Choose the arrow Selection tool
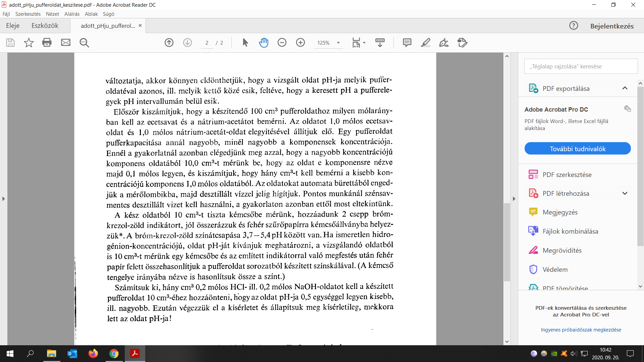The width and height of the screenshot is (644, 362). [x=245, y=43]
